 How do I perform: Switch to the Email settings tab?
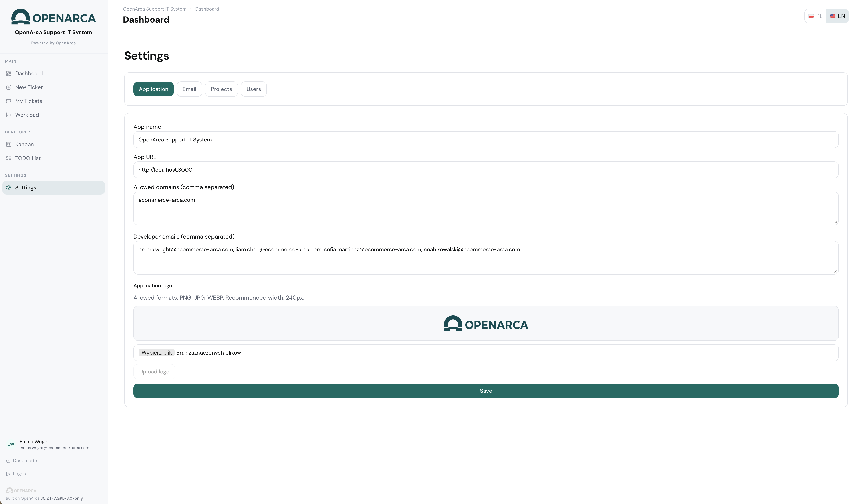189,89
